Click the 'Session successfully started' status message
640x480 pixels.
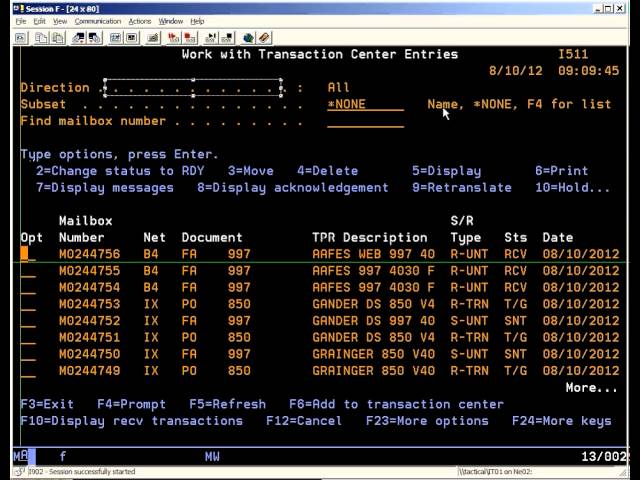(x=82, y=472)
